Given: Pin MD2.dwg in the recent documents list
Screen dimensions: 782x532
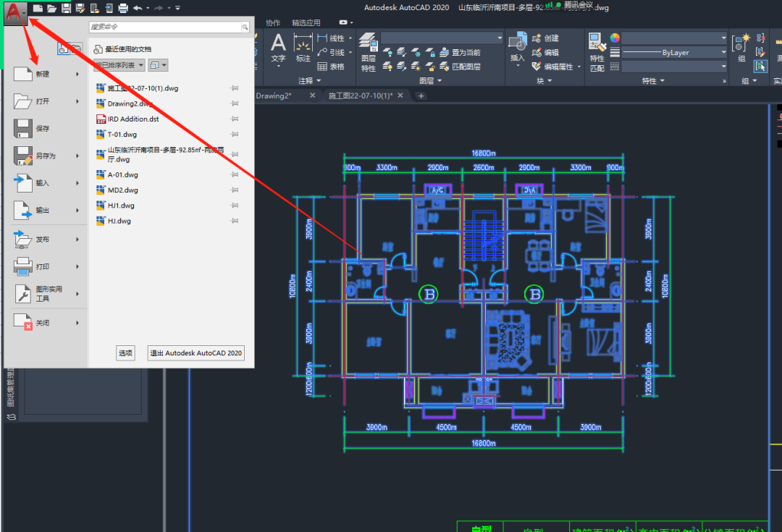Looking at the screenshot, I should coord(235,190).
